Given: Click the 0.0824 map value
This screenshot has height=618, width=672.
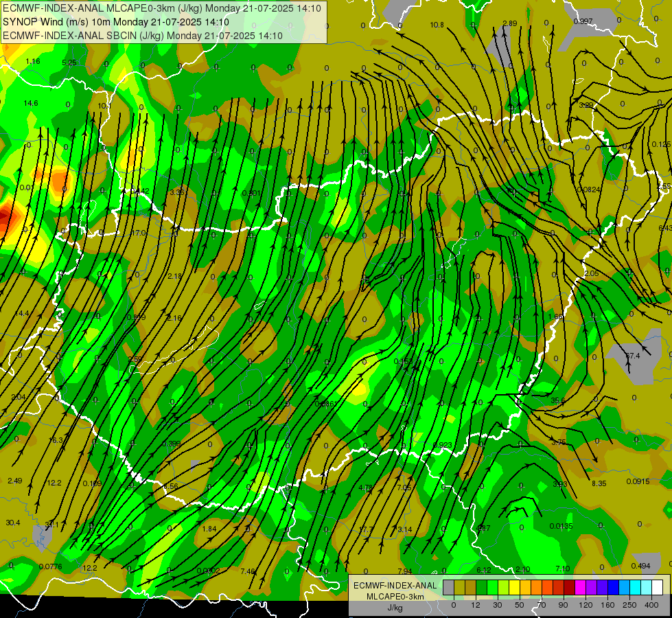Looking at the screenshot, I should 589,190.
